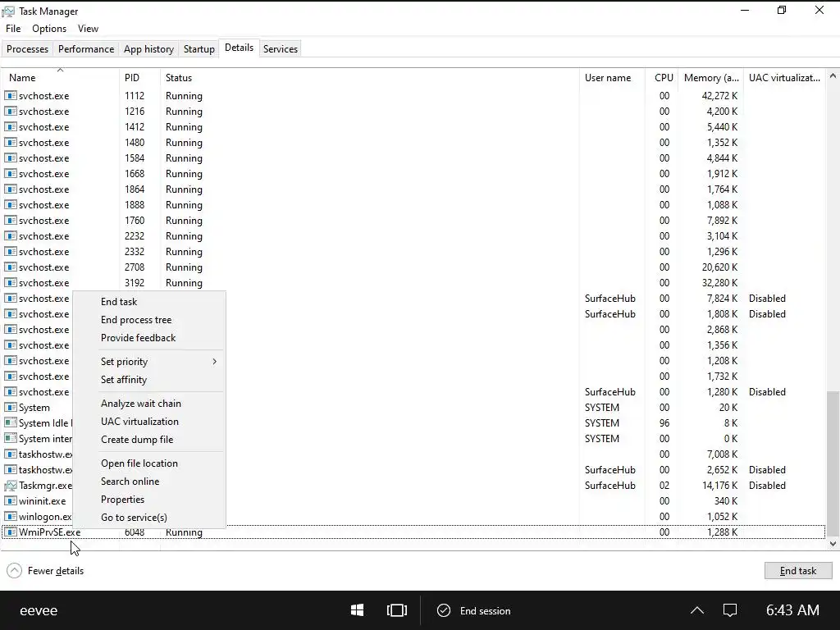Viewport: 840px width, 630px height.
Task: Click the icon of svchost.exe PID 1112
Action: (x=10, y=96)
